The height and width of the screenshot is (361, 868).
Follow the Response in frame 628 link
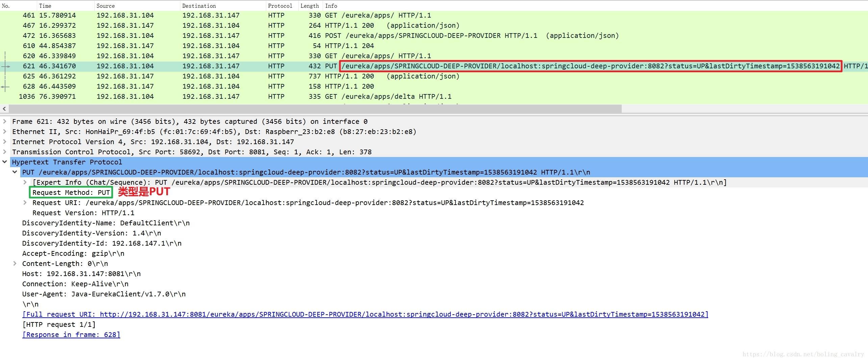[71, 335]
